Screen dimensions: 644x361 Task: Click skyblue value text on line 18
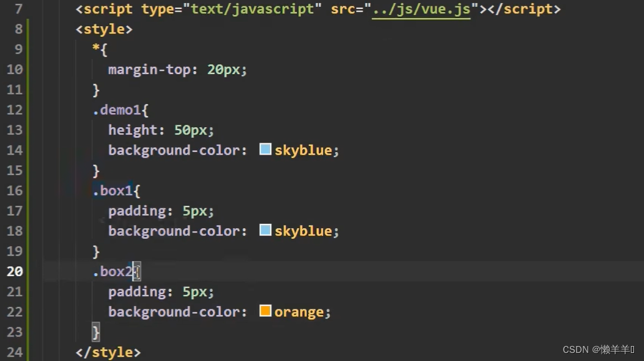point(303,231)
